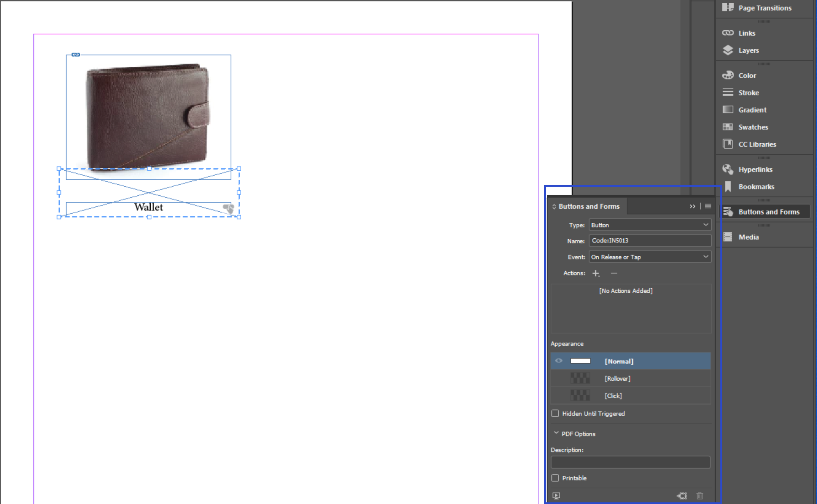The height and width of the screenshot is (504, 817).
Task: Open the CC Libraries panel icon
Action: coord(728,144)
